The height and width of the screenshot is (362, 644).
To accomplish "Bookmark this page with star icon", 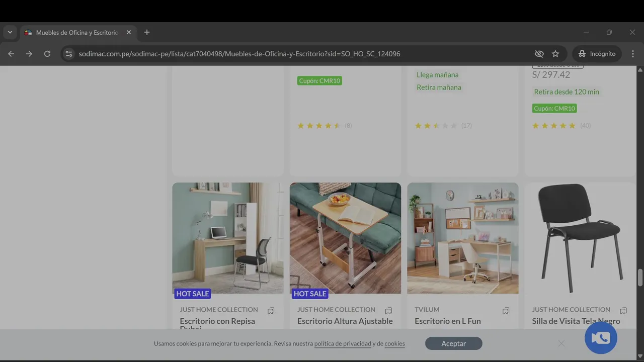I will tap(555, 54).
